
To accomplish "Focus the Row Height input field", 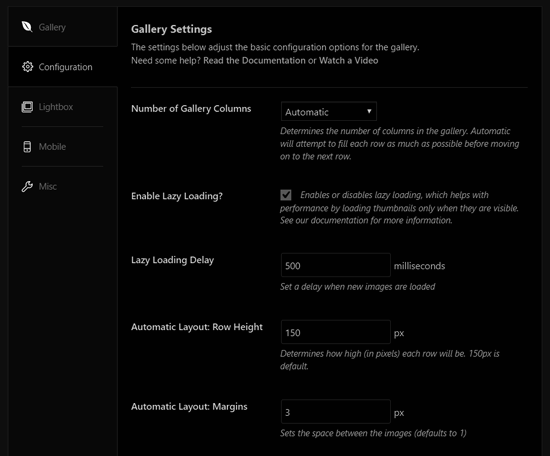I will (336, 332).
